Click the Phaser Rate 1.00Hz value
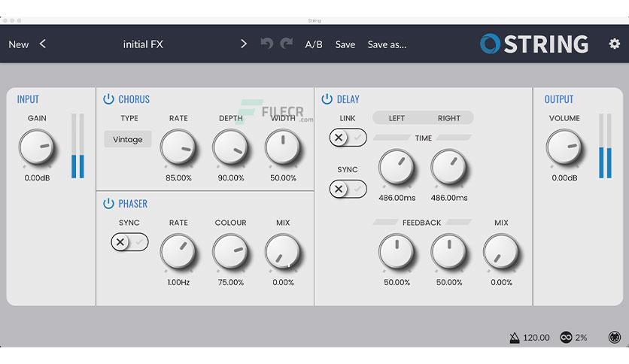Viewport: 629px width, 364px height. pos(178,283)
